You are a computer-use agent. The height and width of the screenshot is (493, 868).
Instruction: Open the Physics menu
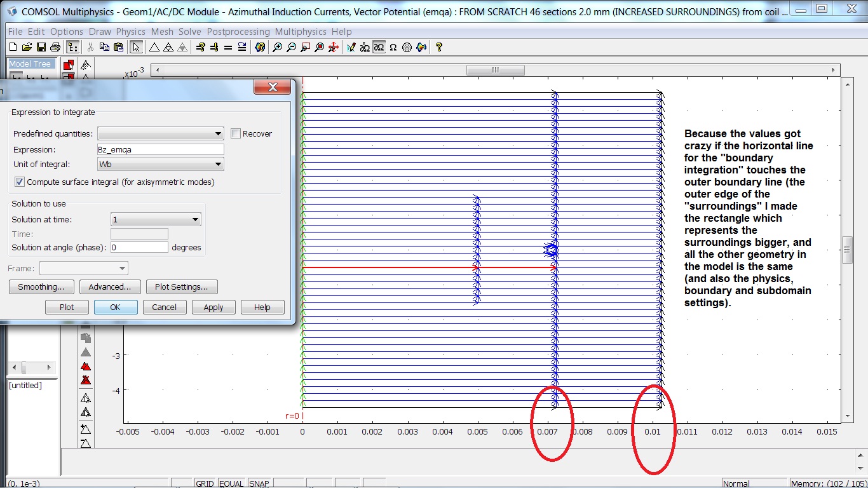(130, 31)
